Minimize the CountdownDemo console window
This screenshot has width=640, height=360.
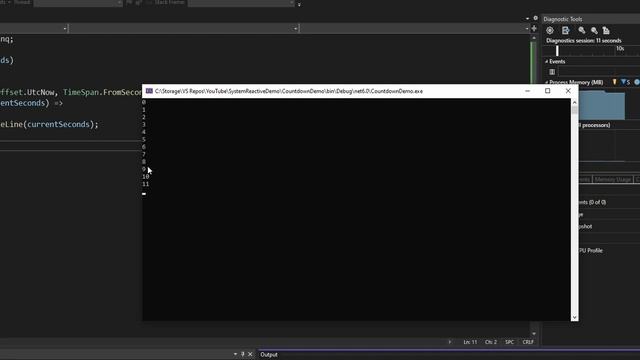pyautogui.click(x=527, y=91)
